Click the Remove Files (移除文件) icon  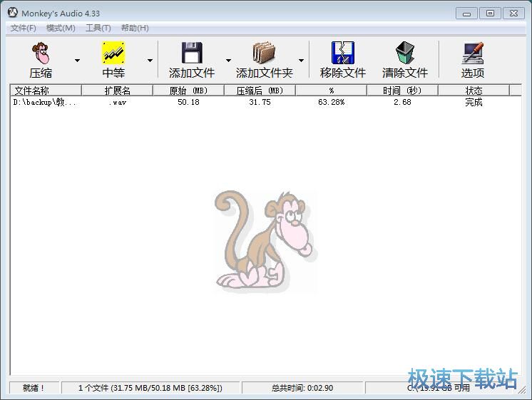343,53
